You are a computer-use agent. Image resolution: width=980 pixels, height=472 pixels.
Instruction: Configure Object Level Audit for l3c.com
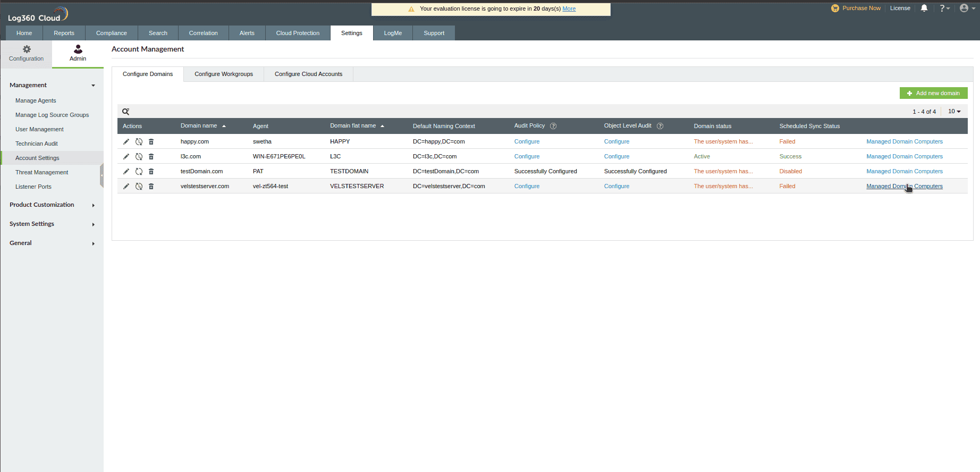(x=616, y=156)
